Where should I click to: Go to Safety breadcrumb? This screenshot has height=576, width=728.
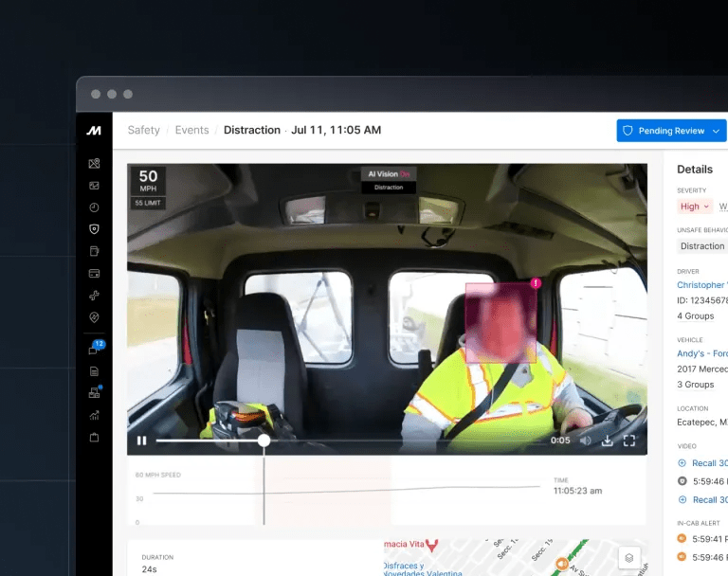144,130
